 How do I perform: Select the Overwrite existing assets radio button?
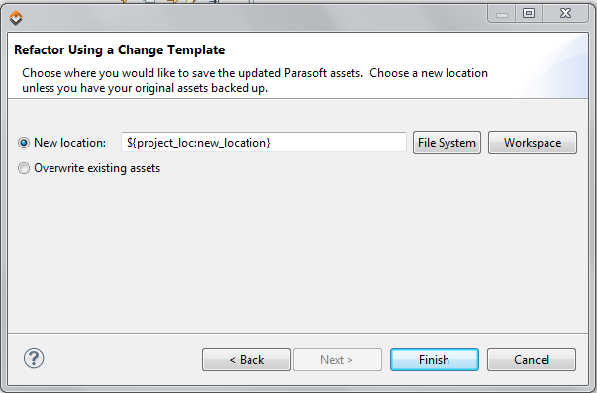point(24,168)
